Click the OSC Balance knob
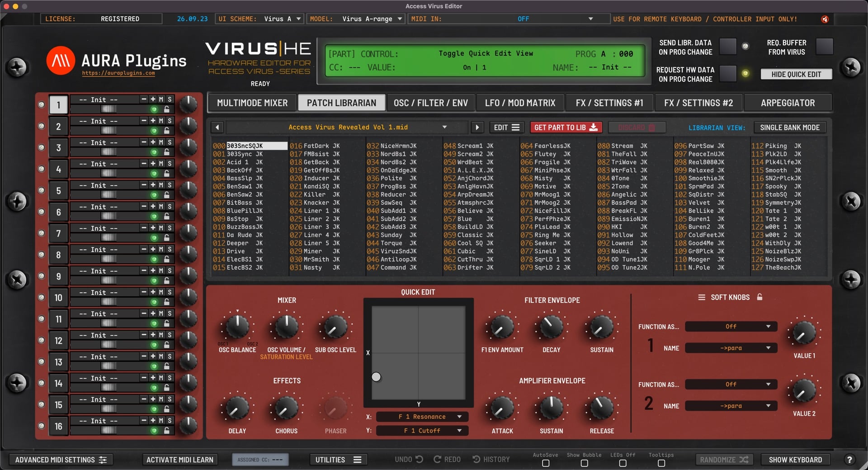Image resolution: width=868 pixels, height=470 pixels. [x=237, y=327]
